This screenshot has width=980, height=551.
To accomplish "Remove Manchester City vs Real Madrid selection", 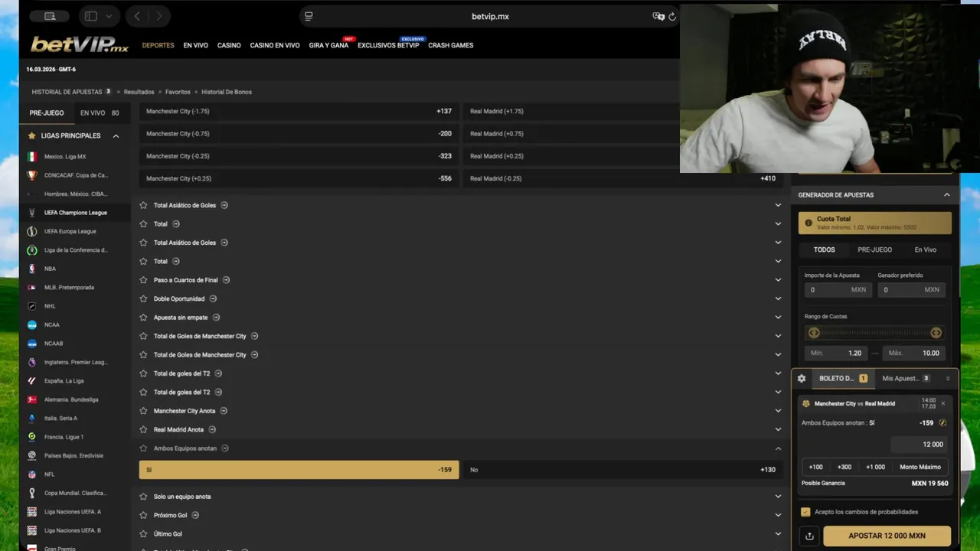I will pos(943,403).
